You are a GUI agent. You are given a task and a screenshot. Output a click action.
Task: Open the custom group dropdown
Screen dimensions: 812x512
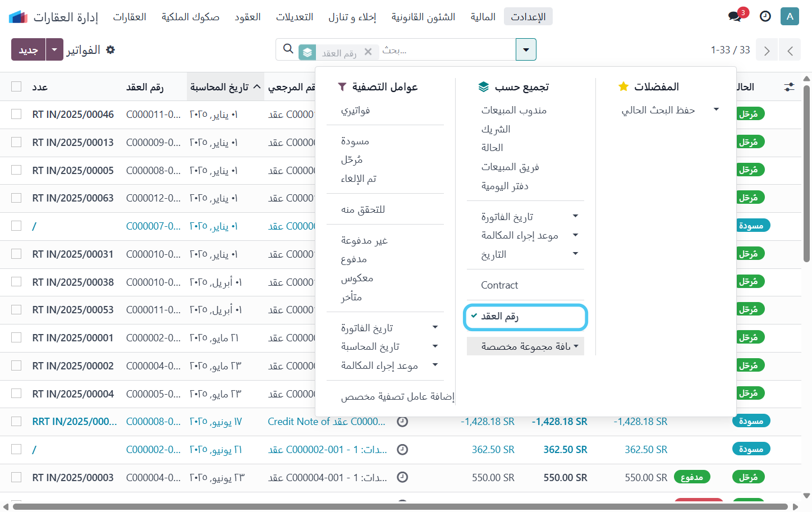pos(525,346)
